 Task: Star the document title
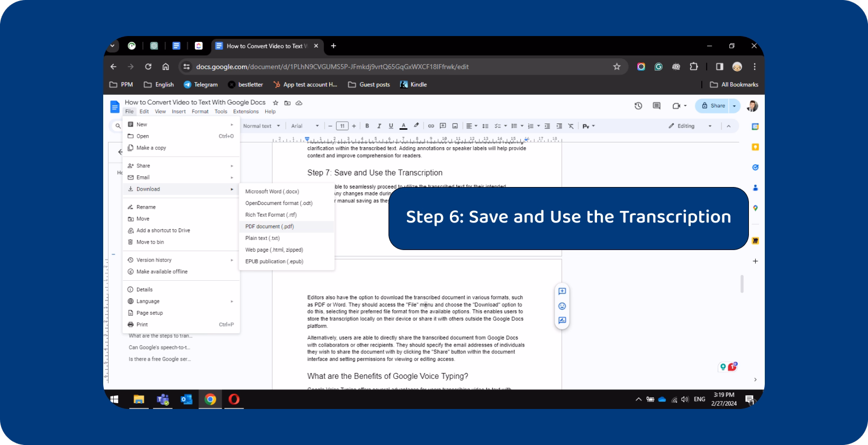click(275, 103)
